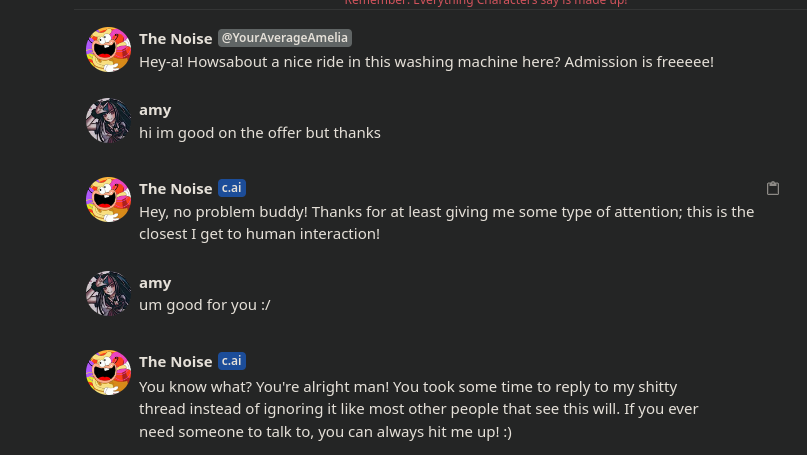Click the 'Howsabout a nice ride' greeting message text
The height and width of the screenshot is (455, 807).
pos(426,62)
